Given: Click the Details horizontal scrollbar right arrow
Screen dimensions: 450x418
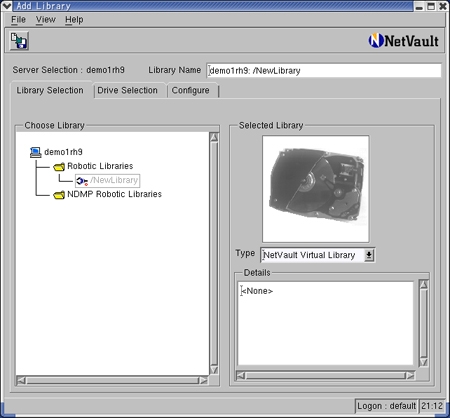Looking at the screenshot, I should click(410, 376).
